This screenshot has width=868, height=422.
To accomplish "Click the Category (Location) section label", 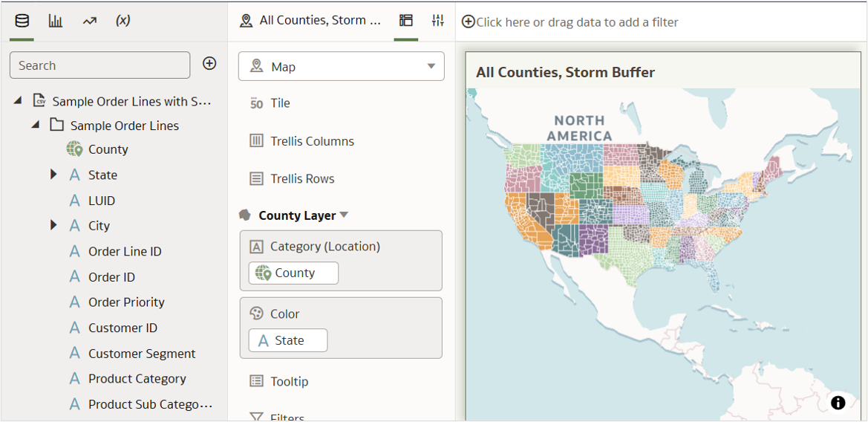I will coord(325,247).
